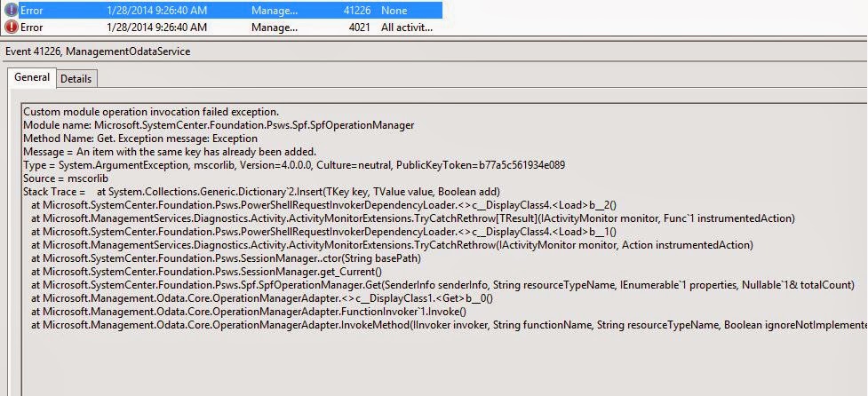This screenshot has width=868, height=396.
Task: Click the stack line ending with <Load>b__1()
Action: click(x=324, y=231)
